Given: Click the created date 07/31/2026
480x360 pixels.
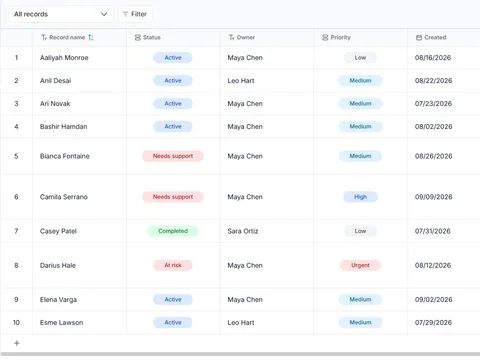Looking at the screenshot, I should 432,231.
